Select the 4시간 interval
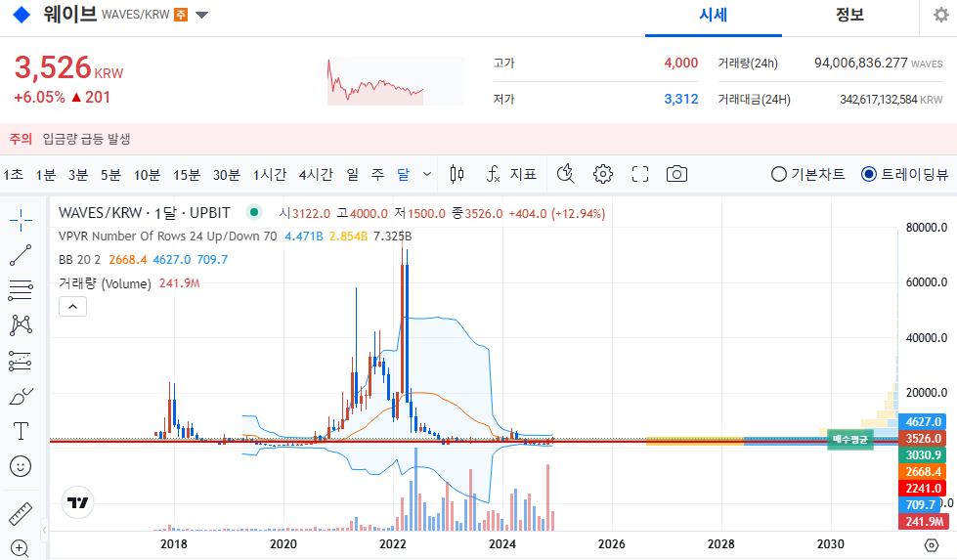 tap(316, 175)
